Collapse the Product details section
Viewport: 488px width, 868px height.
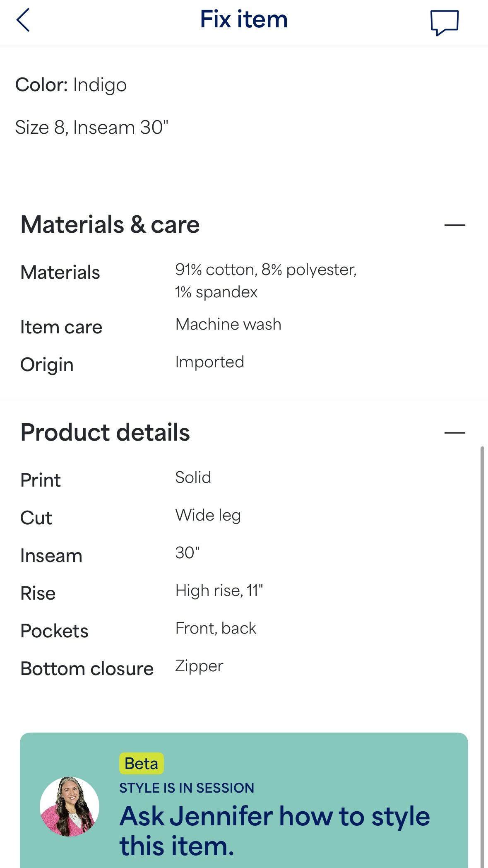pos(454,433)
